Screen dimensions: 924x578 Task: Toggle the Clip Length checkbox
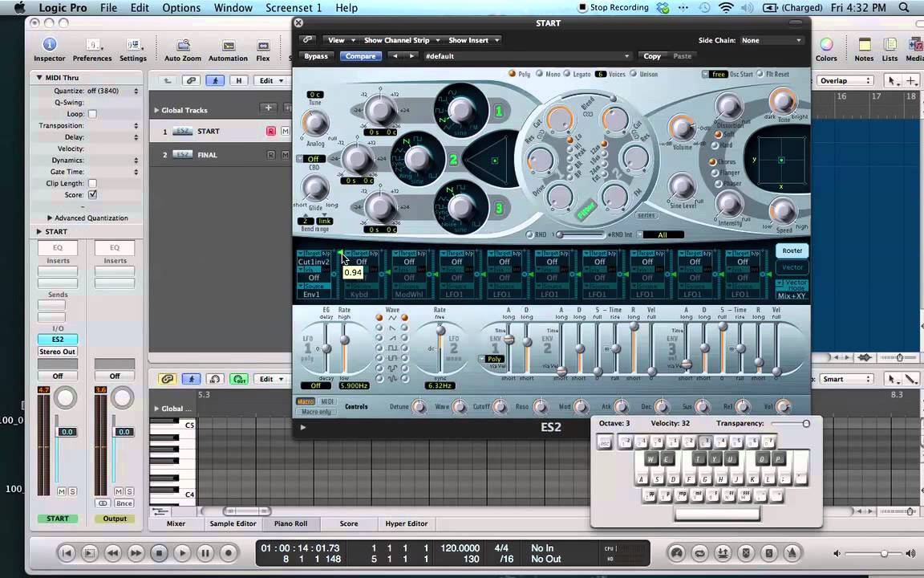coord(92,183)
